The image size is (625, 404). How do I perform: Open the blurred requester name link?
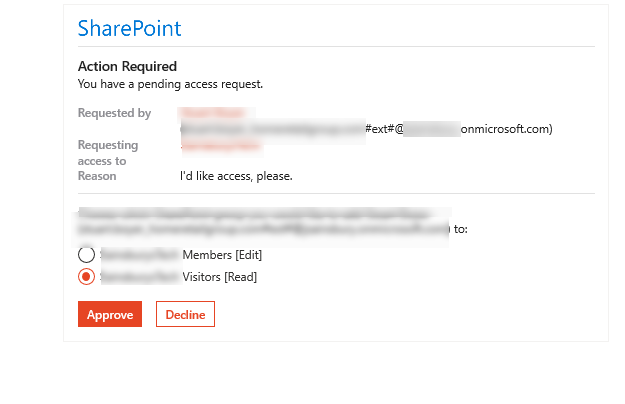[x=214, y=113]
